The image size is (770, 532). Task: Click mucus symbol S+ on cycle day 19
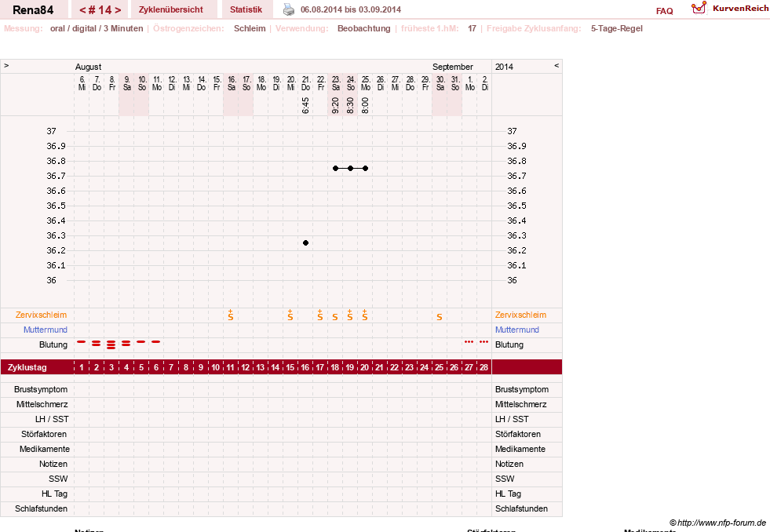(349, 315)
